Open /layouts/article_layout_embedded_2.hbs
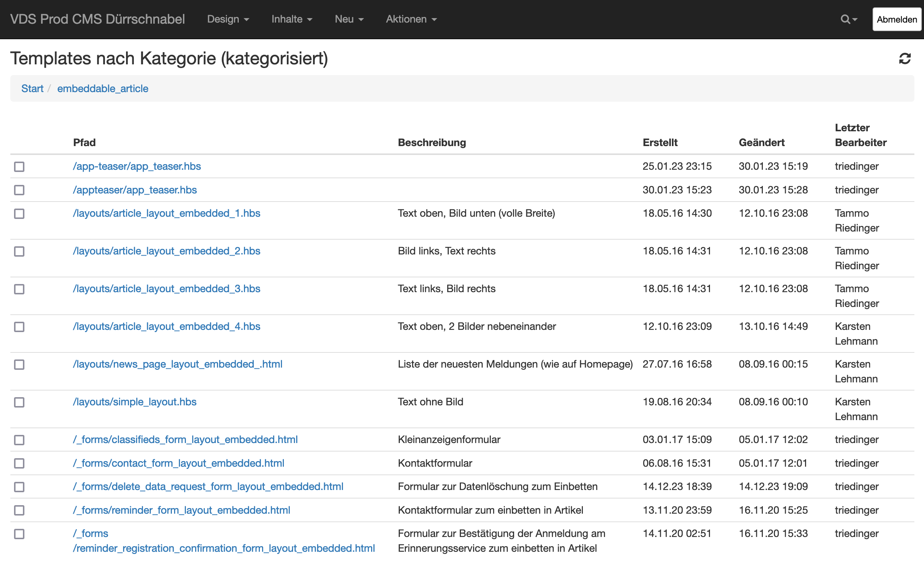The image size is (924, 588). tap(167, 251)
